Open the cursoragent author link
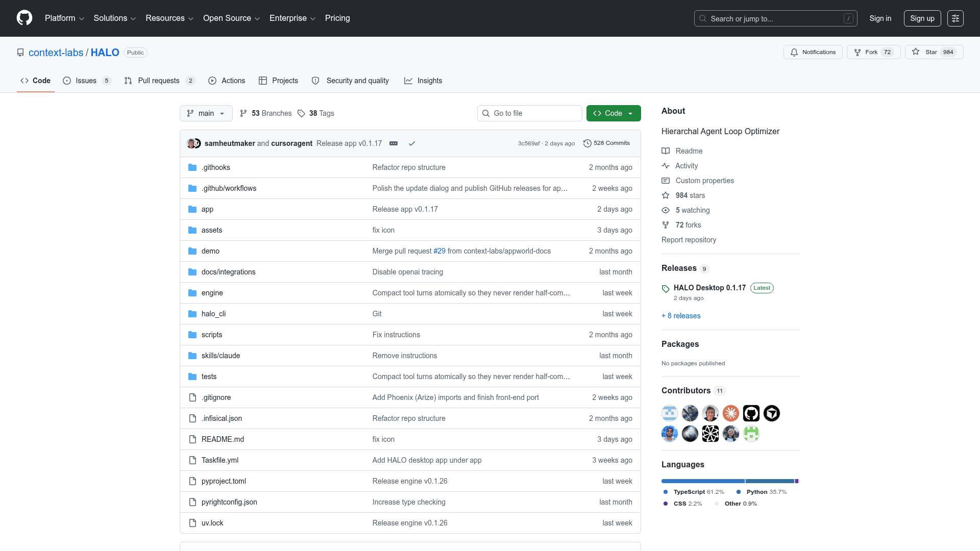Viewport: 980px width, 551px height. [292, 143]
